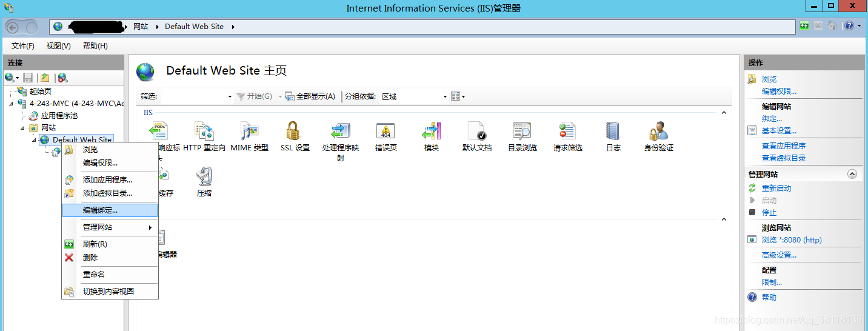Click the 查看虚拟目录 link

click(x=784, y=158)
